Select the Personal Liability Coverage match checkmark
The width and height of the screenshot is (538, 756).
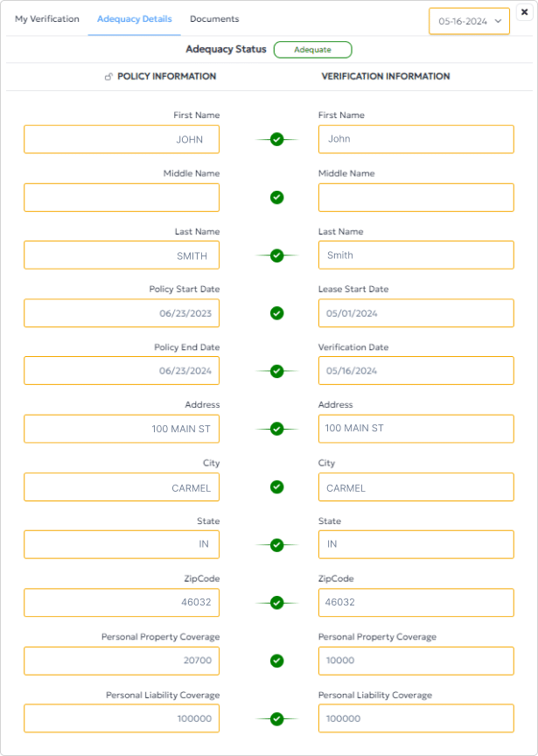276,717
